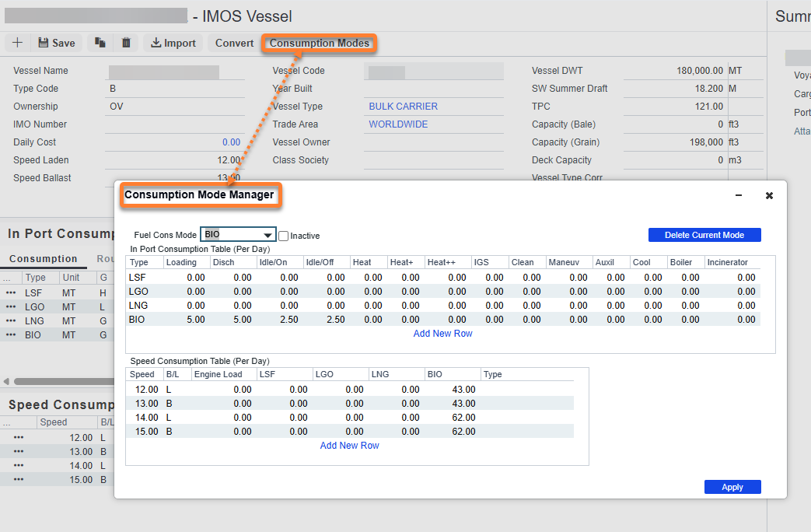Toggle the Inactive checkbox
Screen dimensions: 811x532
point(284,236)
